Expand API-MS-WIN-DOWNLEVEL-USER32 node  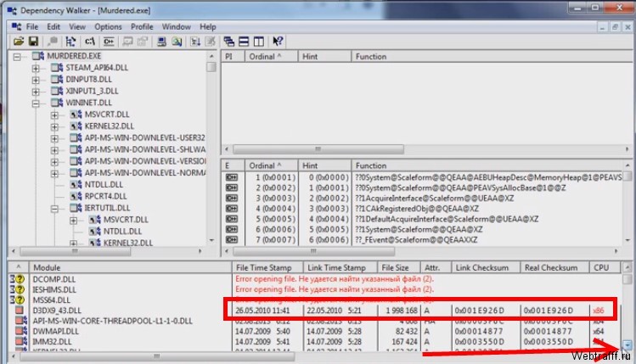click(54, 138)
